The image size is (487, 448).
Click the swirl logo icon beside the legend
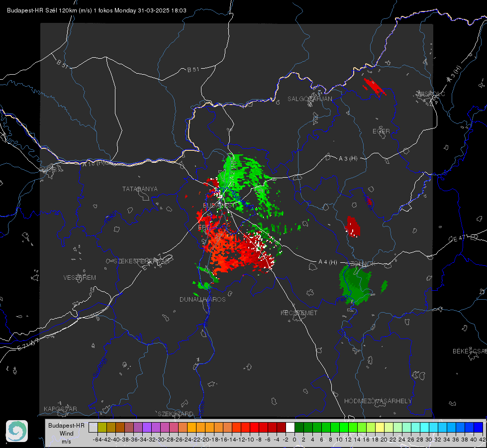pos(17,431)
